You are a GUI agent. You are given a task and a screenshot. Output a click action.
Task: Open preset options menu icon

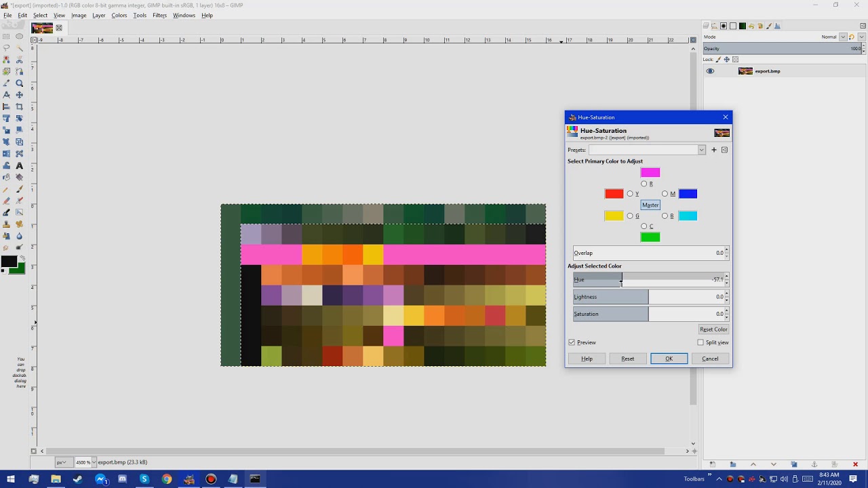pyautogui.click(x=724, y=150)
